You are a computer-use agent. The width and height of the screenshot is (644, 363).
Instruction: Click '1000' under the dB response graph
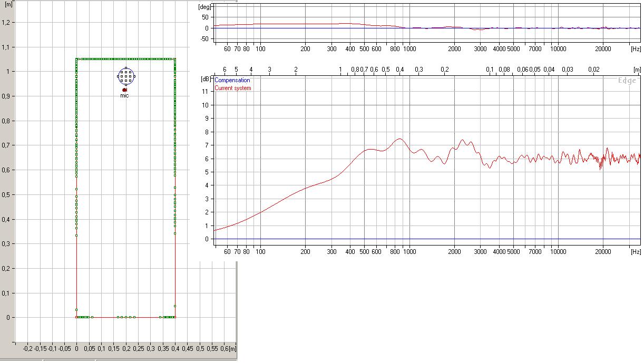click(409, 252)
